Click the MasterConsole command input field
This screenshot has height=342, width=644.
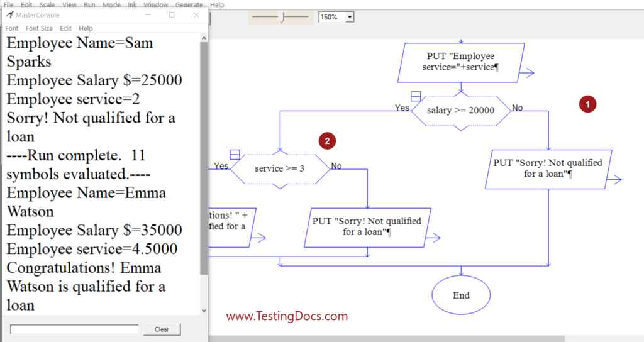point(74,329)
